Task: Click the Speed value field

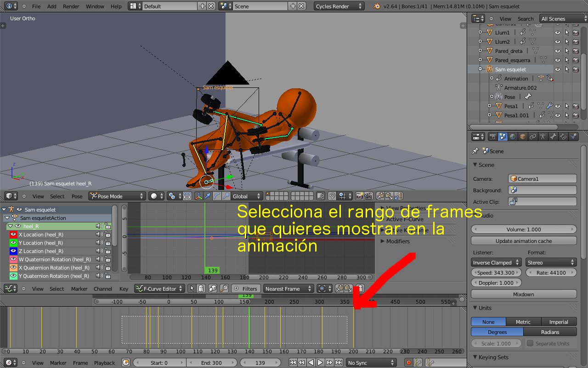Action: (496, 273)
